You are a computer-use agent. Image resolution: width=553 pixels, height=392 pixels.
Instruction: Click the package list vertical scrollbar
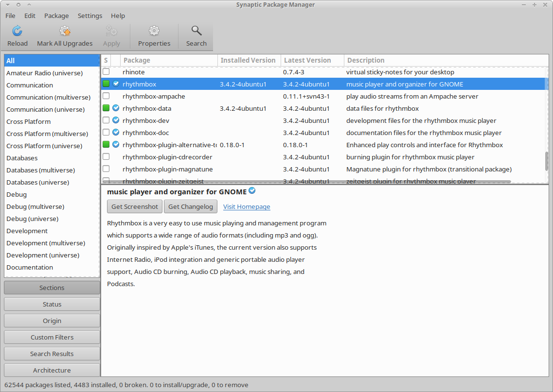coord(547,161)
